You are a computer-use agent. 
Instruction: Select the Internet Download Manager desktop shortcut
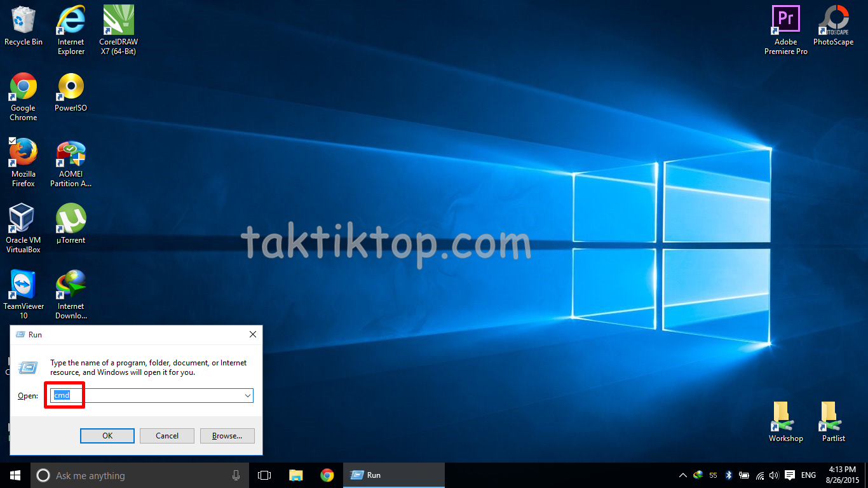(71, 295)
